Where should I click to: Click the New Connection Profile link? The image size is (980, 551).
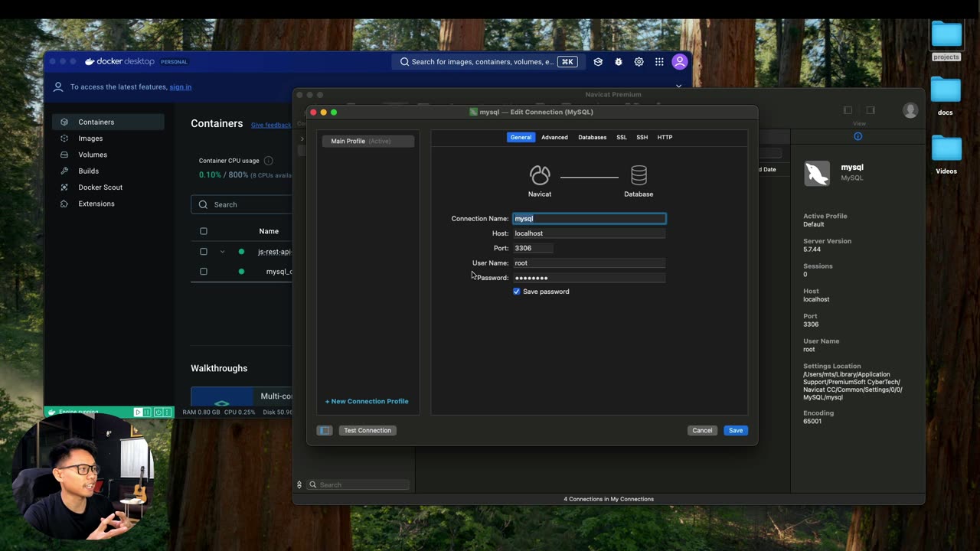pos(367,401)
